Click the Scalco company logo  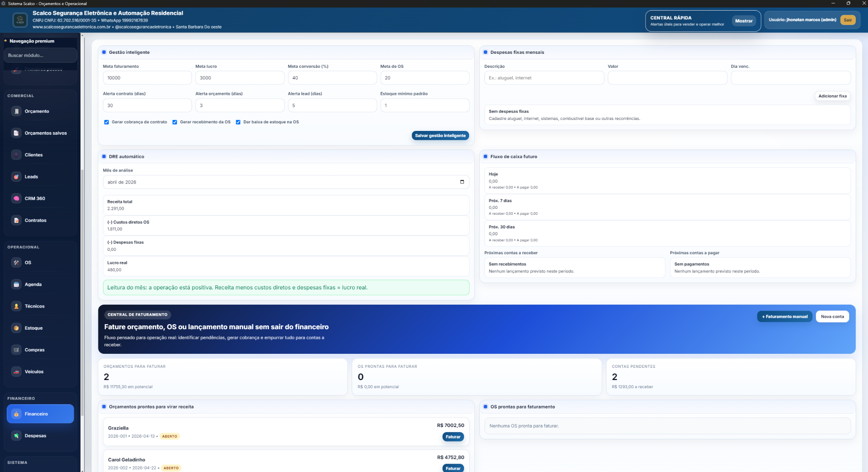20,20
